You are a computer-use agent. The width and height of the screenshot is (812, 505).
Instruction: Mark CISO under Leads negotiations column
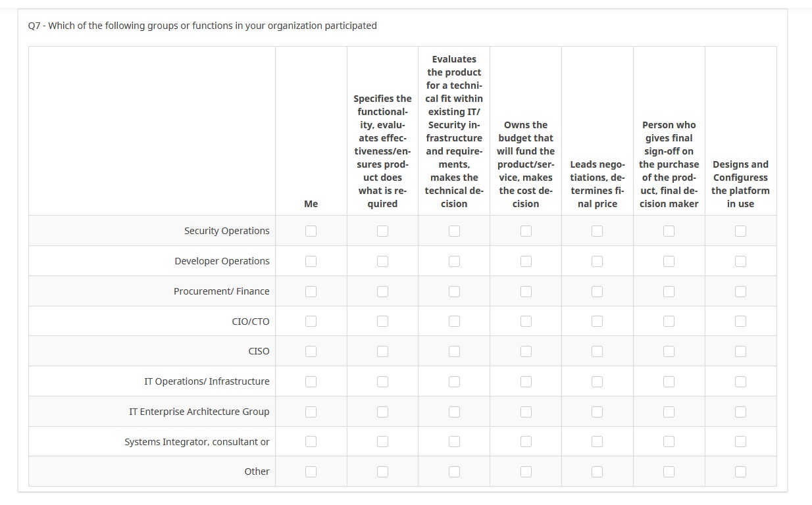pyautogui.click(x=597, y=351)
